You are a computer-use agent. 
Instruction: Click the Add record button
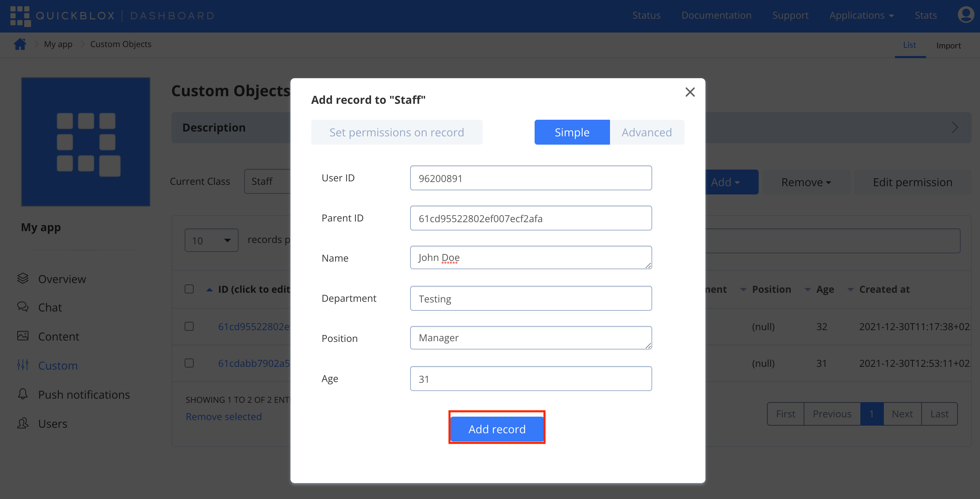pyautogui.click(x=497, y=429)
